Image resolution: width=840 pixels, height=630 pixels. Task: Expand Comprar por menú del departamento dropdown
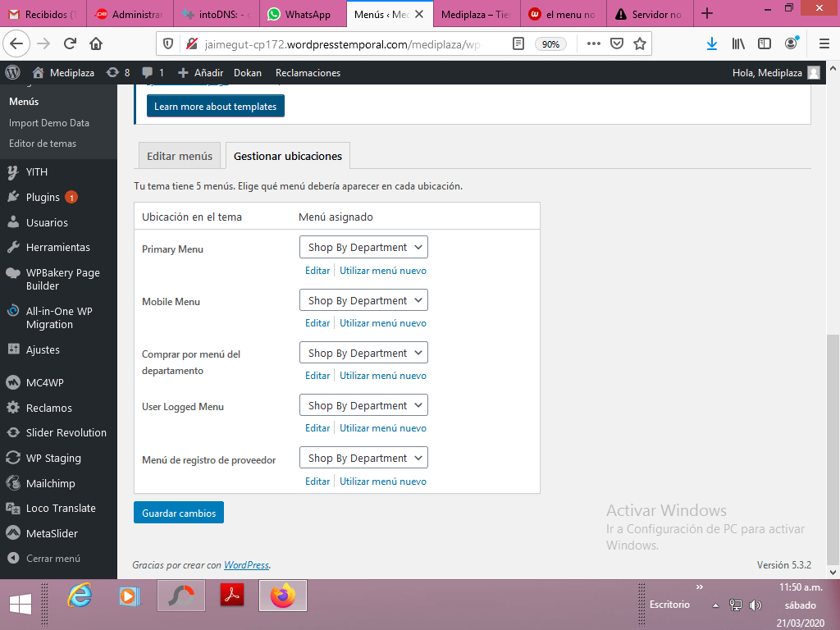pyautogui.click(x=363, y=353)
